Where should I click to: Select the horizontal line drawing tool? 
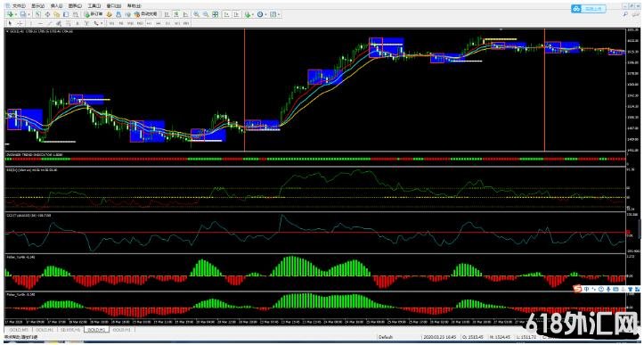tap(40, 23)
